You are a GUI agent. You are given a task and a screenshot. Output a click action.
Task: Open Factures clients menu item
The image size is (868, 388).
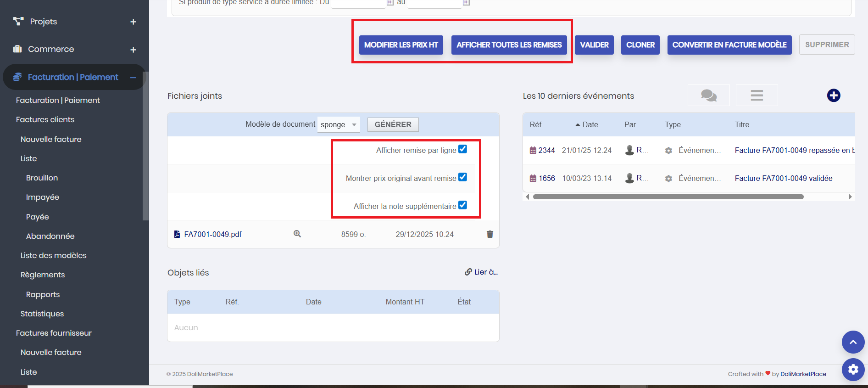point(45,119)
